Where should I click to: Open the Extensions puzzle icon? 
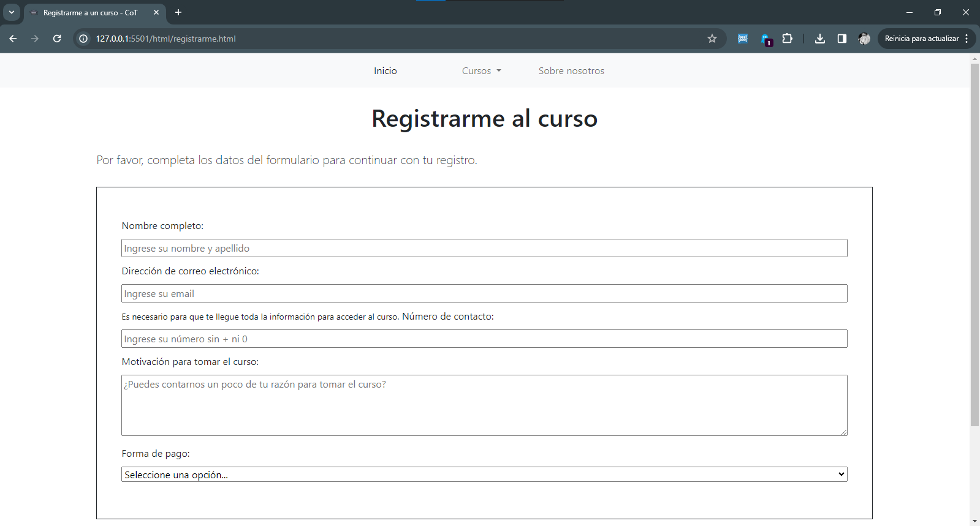[x=788, y=39]
